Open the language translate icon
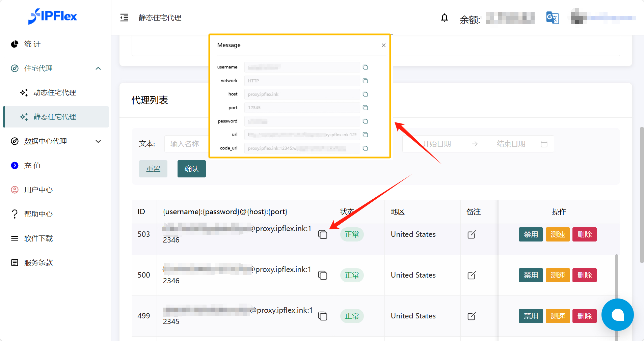Screen dimensions: 644x341 553,18
